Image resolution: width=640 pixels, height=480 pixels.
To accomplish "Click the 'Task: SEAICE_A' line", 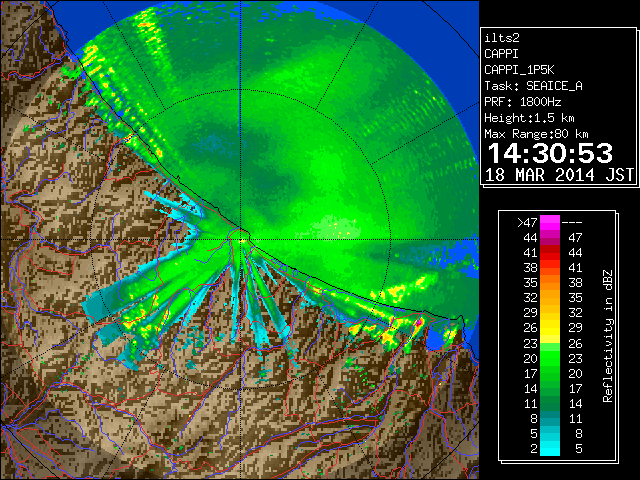I will [x=533, y=86].
